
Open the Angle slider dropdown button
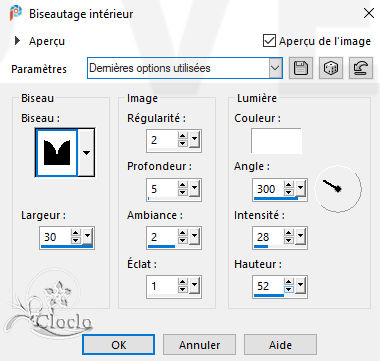click(301, 189)
